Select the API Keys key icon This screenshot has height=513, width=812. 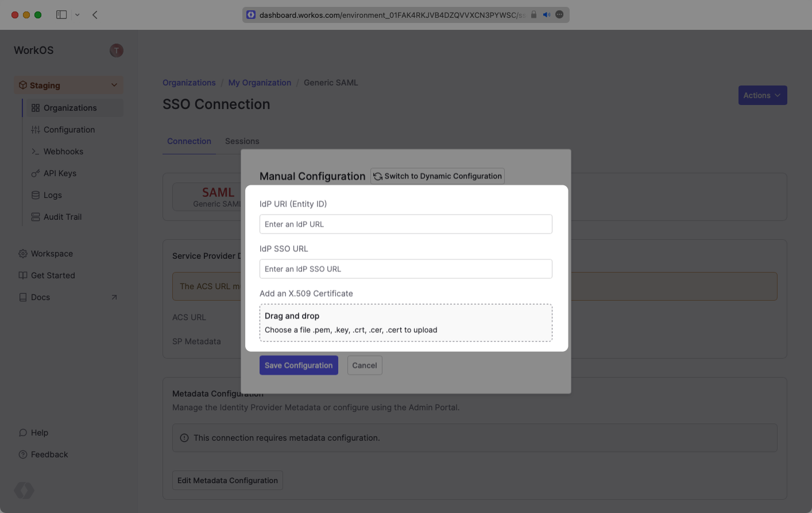(x=34, y=173)
